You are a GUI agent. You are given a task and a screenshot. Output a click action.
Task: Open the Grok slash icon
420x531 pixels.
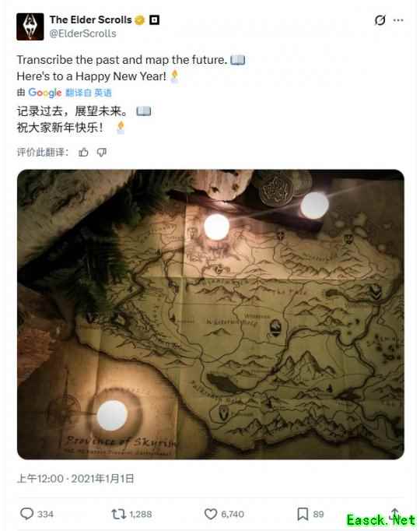click(x=380, y=20)
